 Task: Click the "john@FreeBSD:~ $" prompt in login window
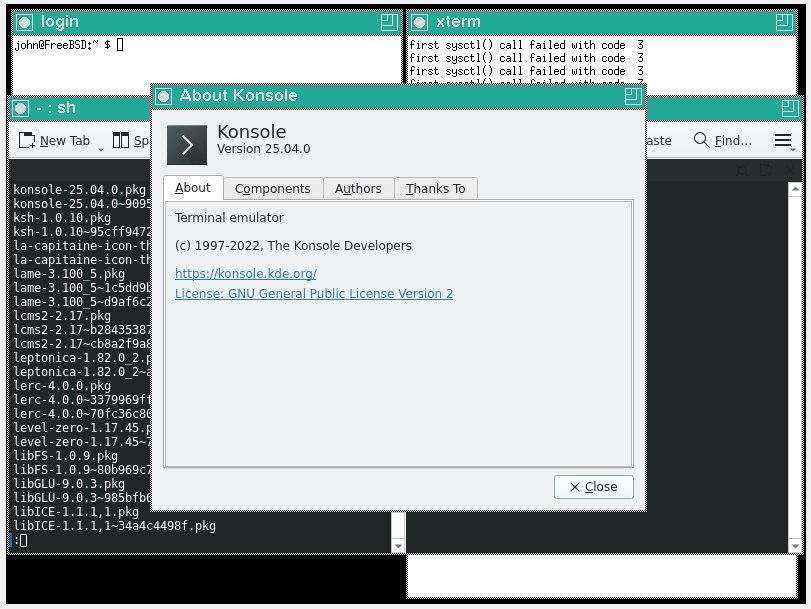tap(63, 44)
